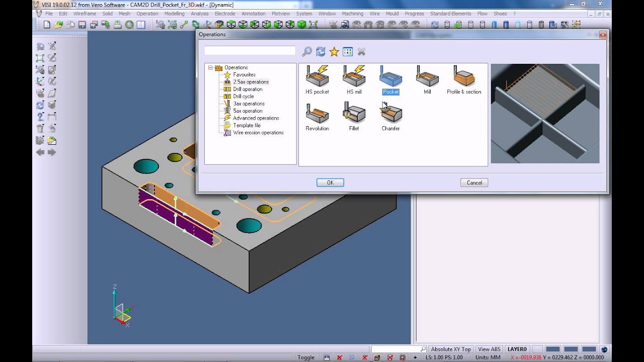
Task: Click the blue swatch beside the globe icon
Action: coord(589,349)
